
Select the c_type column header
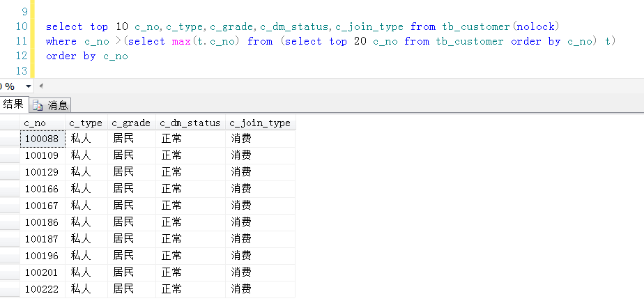86,123
